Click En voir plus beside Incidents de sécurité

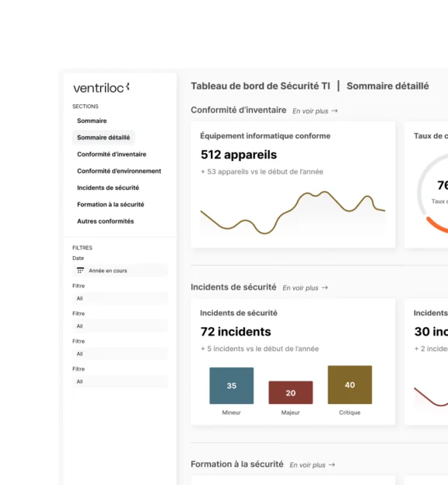(x=300, y=288)
